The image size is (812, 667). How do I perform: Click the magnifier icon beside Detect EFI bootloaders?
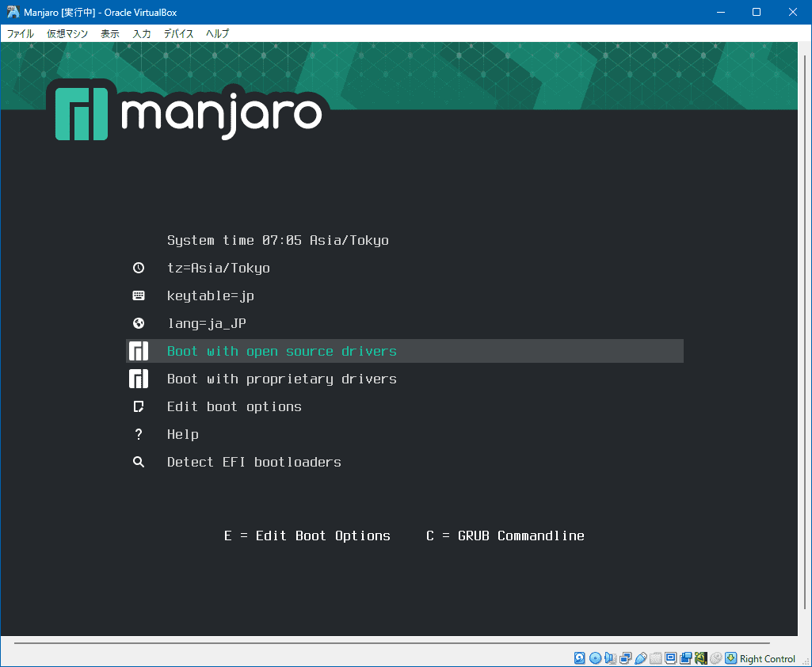[x=139, y=462]
